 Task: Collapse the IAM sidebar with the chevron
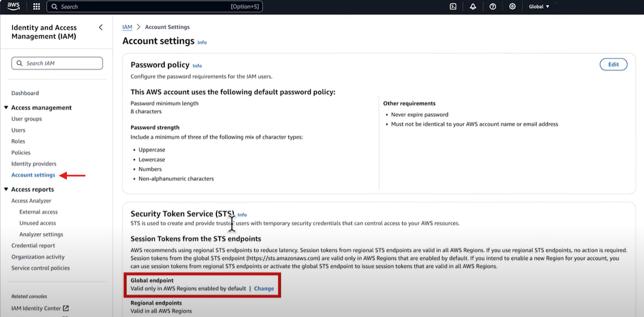[101, 28]
